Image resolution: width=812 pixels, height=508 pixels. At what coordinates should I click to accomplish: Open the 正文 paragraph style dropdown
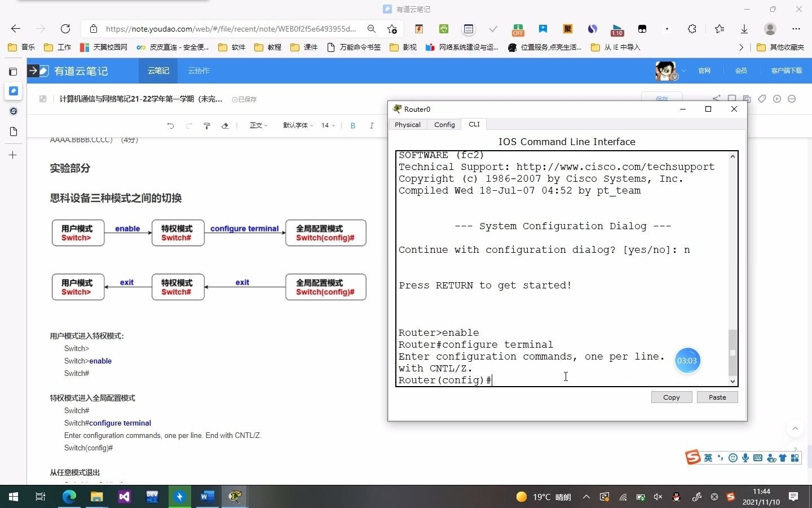[x=258, y=125]
